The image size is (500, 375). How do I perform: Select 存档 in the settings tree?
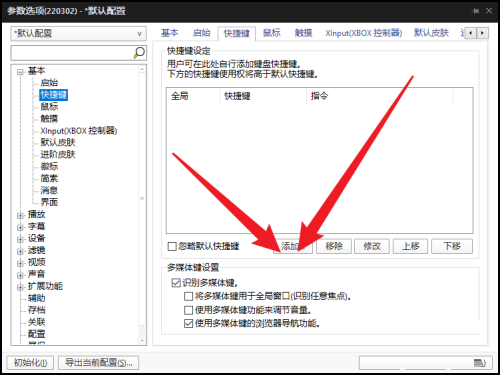[36, 310]
